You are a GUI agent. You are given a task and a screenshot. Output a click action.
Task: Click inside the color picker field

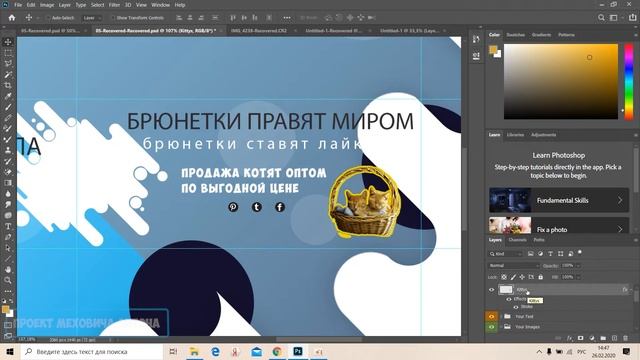tap(561, 82)
